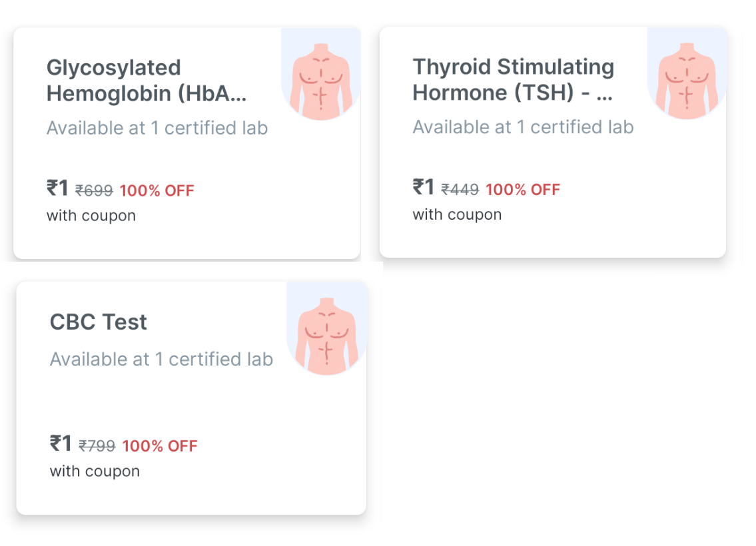This screenshot has width=756, height=546.
Task: Click "with coupon" text on Thyroid Stimulating Hormone card
Action: (458, 214)
